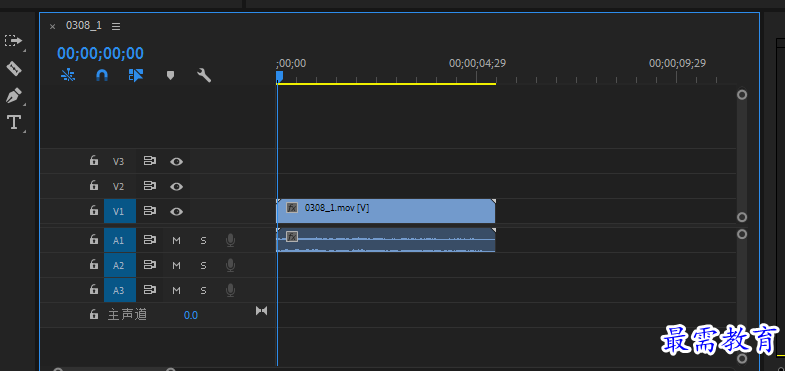Mute track A1
This screenshot has height=371, width=785.
(x=176, y=240)
